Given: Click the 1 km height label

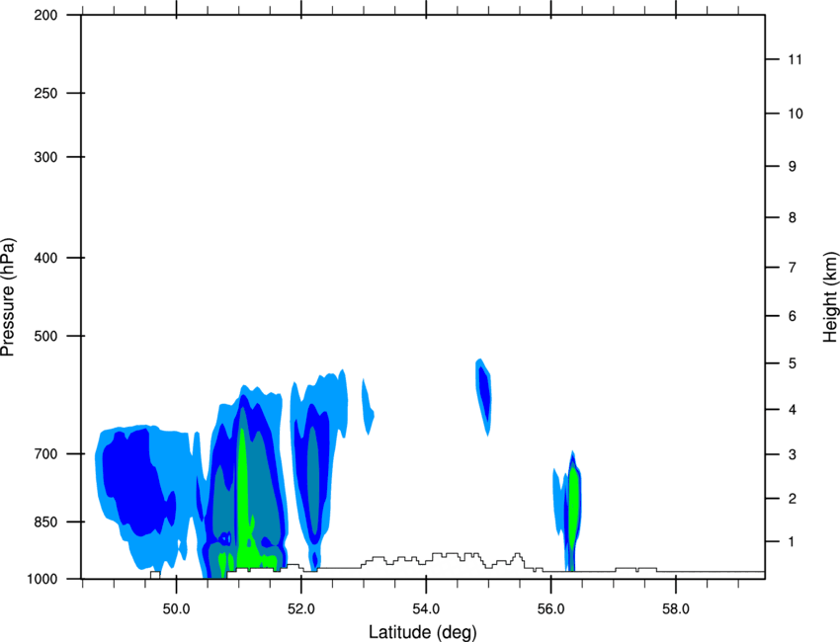Looking at the screenshot, I should pos(793,542).
